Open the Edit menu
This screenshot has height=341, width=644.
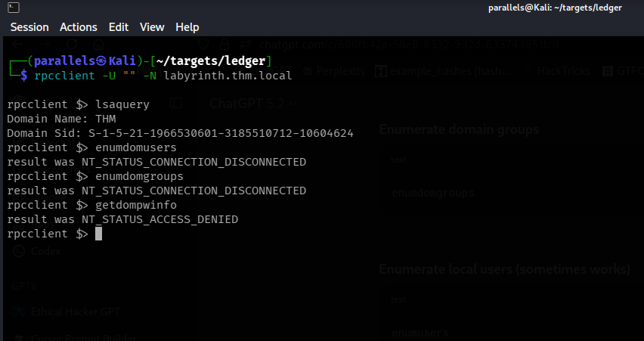pyautogui.click(x=119, y=26)
